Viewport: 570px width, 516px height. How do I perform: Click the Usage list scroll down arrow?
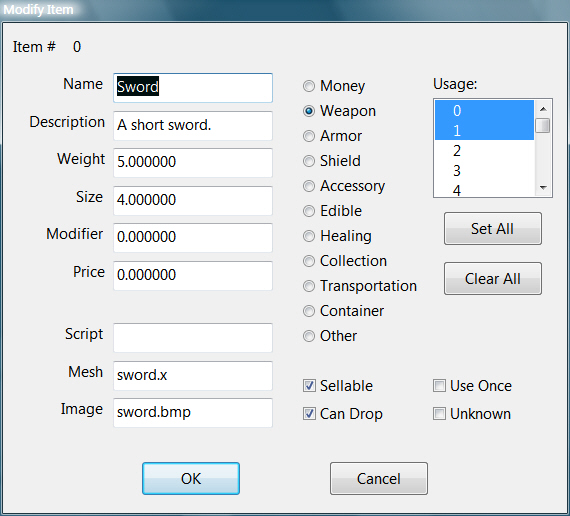coord(543,188)
